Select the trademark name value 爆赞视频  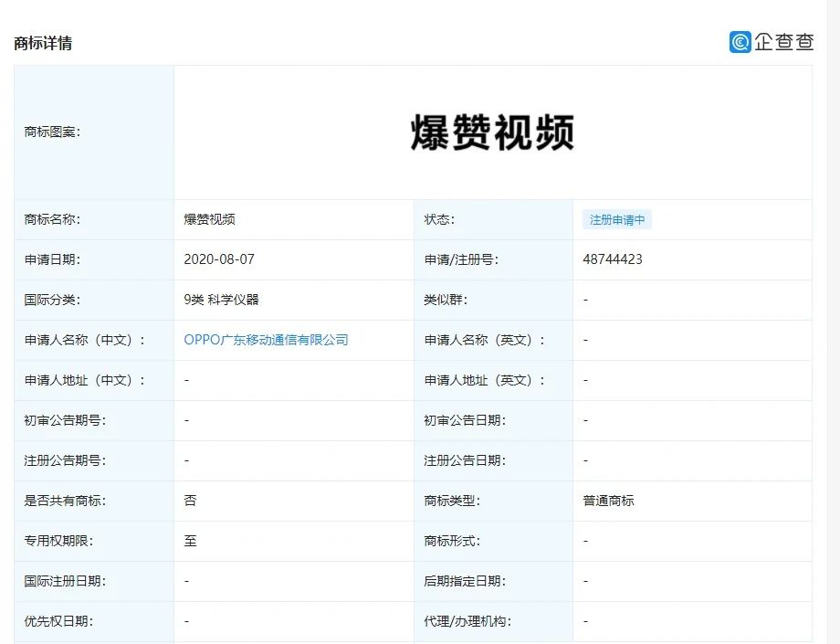[210, 219]
